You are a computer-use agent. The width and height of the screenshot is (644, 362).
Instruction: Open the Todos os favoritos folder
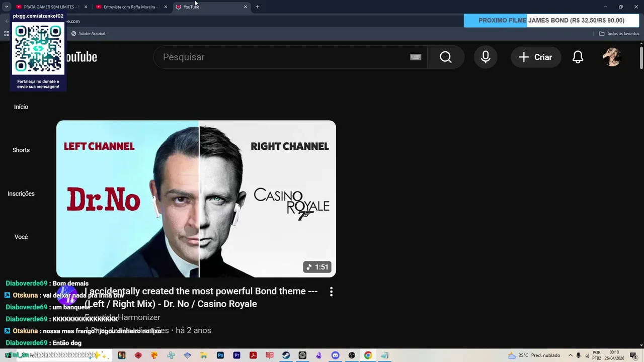pos(619,34)
